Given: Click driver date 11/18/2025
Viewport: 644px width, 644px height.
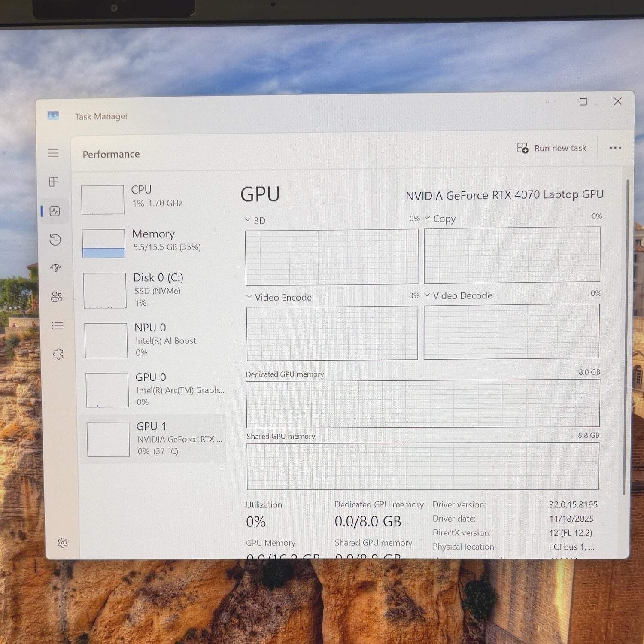Looking at the screenshot, I should 571,519.
